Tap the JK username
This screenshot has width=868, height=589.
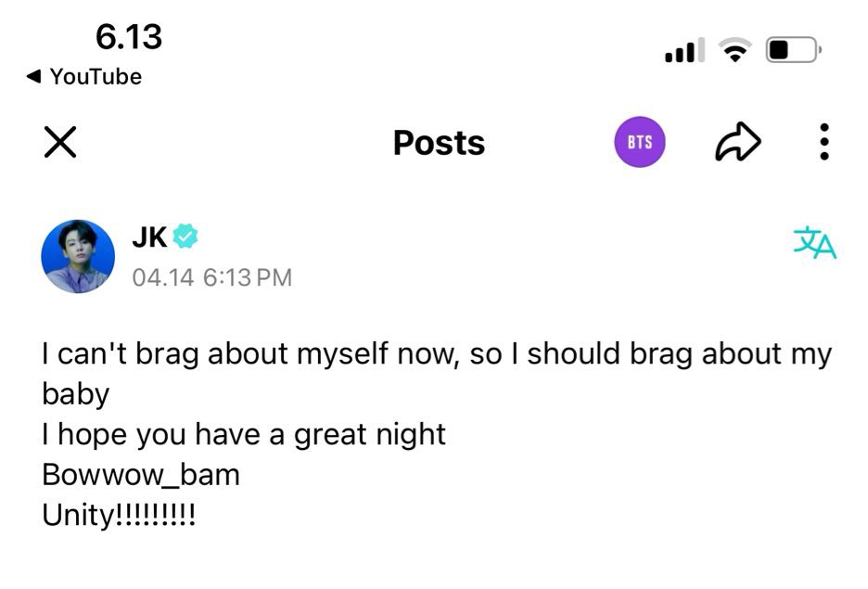(149, 237)
